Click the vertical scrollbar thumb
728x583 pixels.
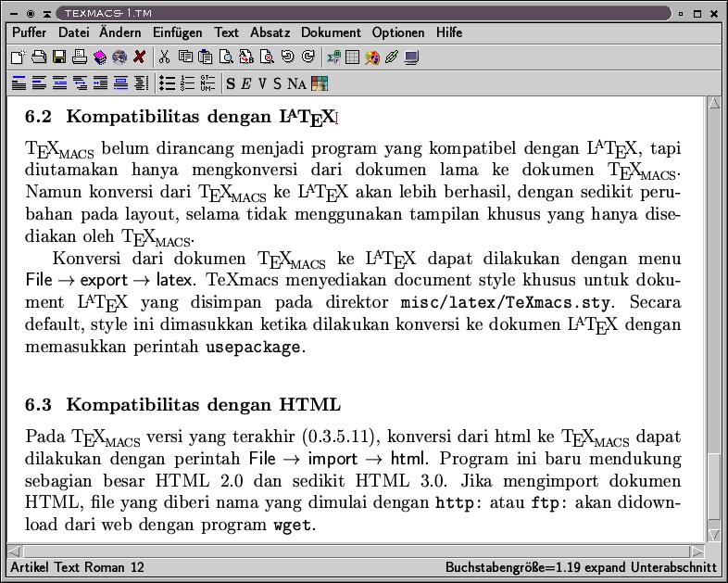[714, 486]
